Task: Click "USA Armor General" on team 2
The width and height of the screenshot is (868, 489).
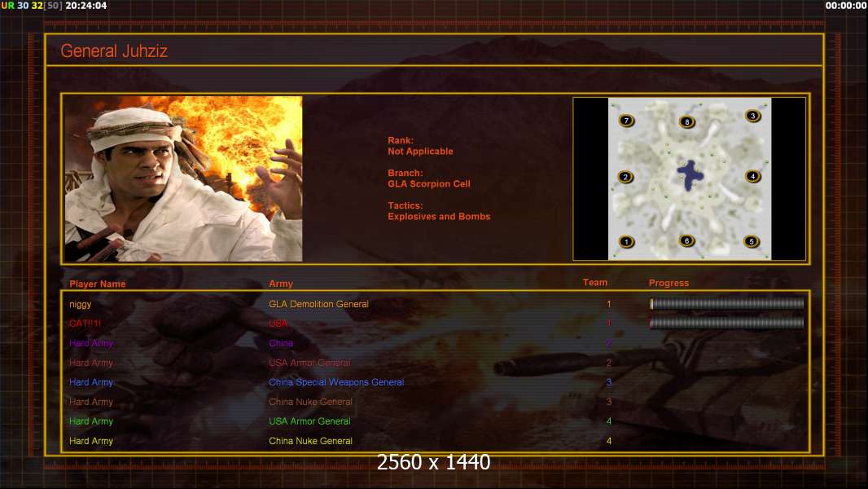Action: pyautogui.click(x=309, y=363)
